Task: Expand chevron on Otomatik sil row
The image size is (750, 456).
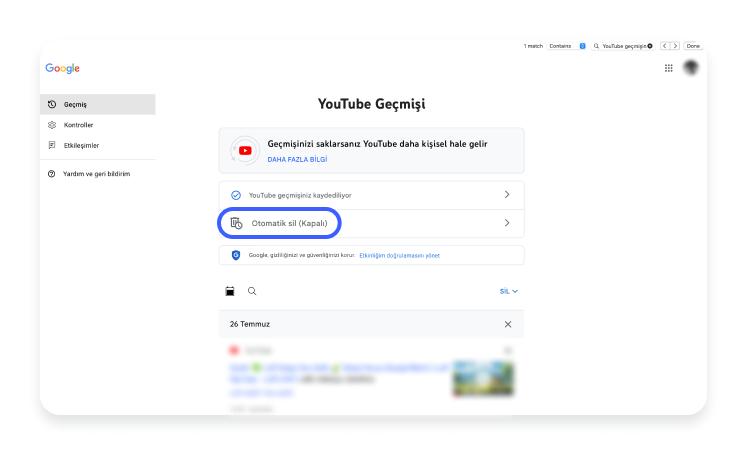Action: pyautogui.click(x=507, y=223)
